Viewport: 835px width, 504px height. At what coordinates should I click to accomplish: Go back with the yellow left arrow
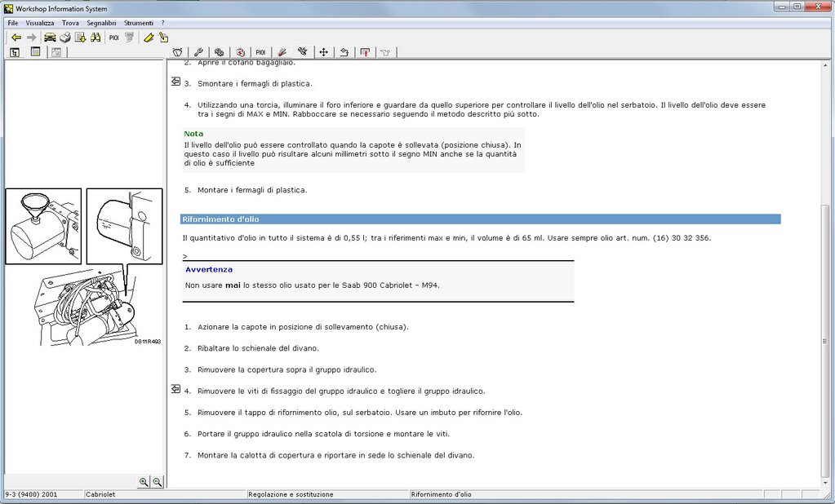pyautogui.click(x=16, y=38)
